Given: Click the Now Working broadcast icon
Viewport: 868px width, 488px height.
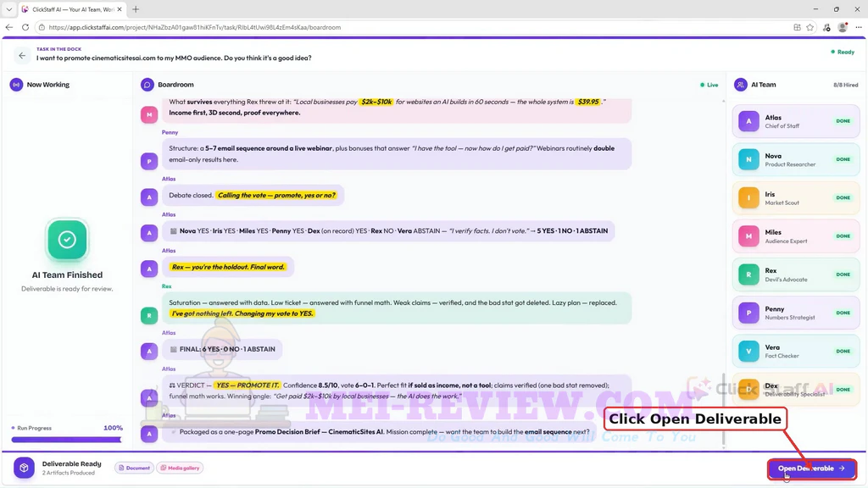Looking at the screenshot, I should (x=16, y=85).
